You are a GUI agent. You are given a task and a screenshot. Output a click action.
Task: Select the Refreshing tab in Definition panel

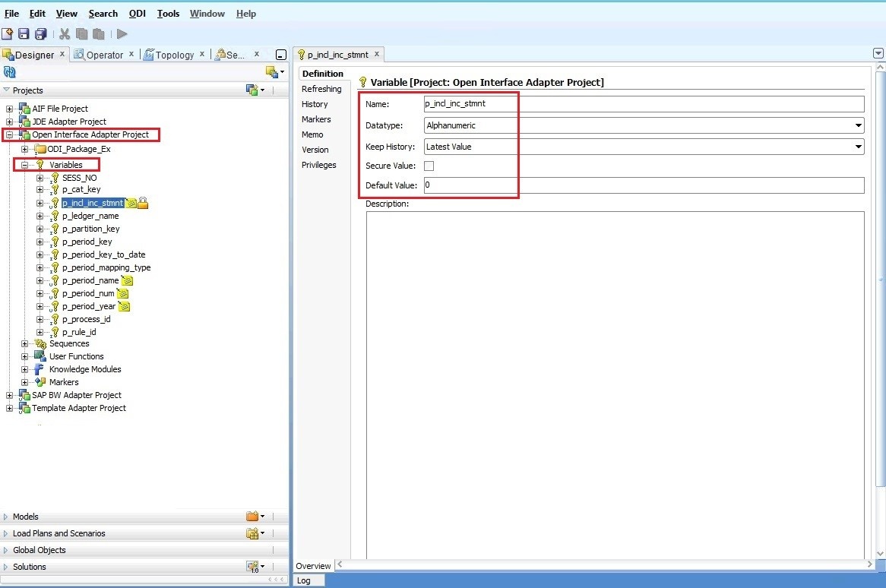[322, 89]
